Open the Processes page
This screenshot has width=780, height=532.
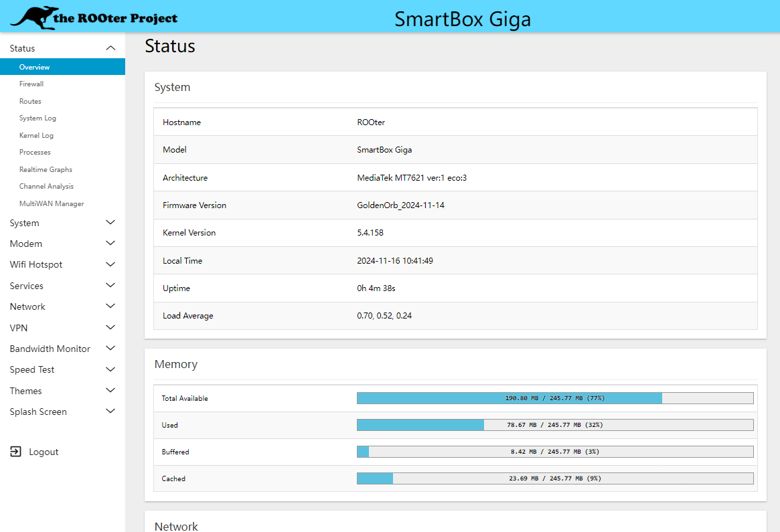[x=35, y=152]
